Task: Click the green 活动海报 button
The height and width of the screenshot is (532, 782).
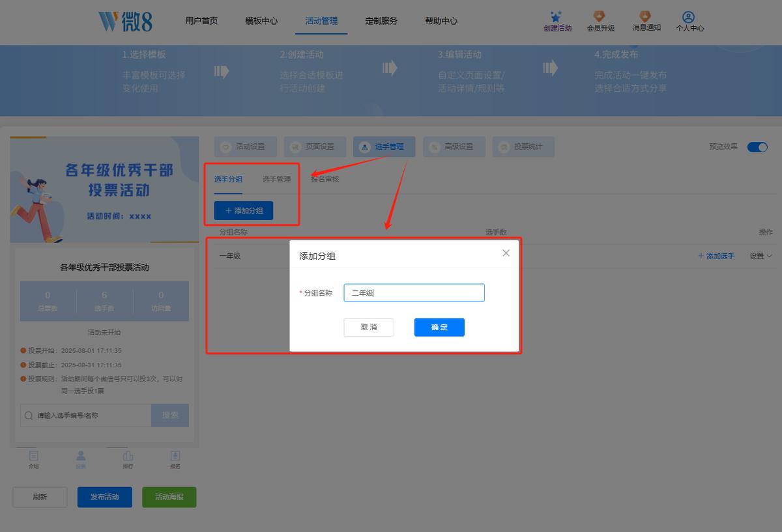Action: pos(169,497)
